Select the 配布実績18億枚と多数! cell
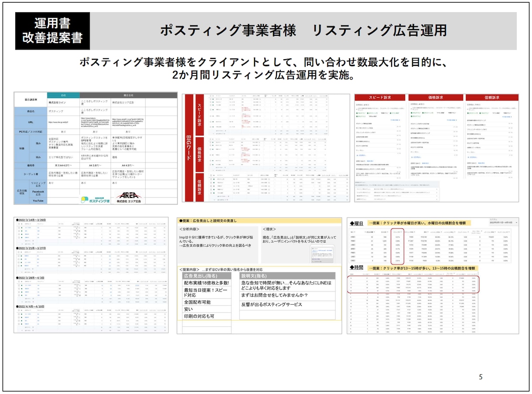Image resolution: width=532 pixels, height=394 pixels. coord(207,283)
